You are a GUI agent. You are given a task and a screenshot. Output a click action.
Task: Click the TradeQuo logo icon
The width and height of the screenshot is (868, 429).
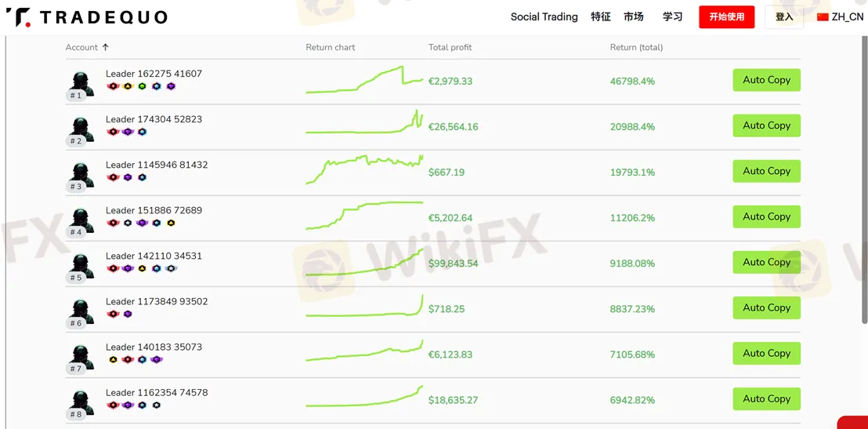click(x=18, y=17)
